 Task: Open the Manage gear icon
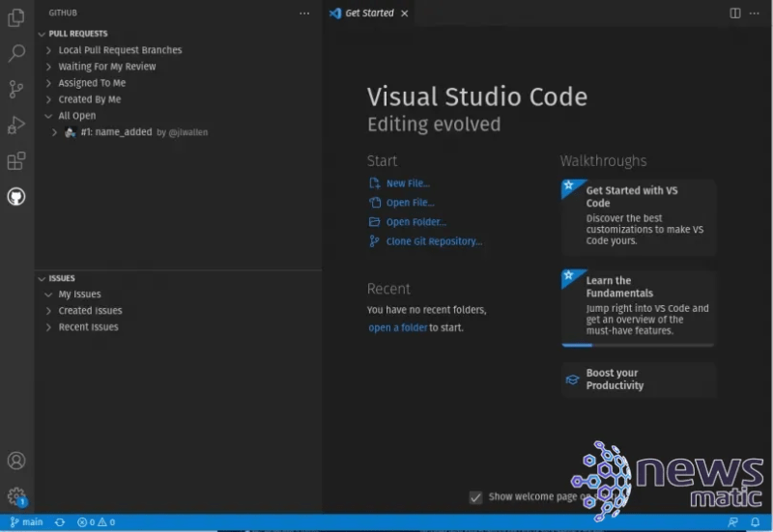[x=16, y=496]
